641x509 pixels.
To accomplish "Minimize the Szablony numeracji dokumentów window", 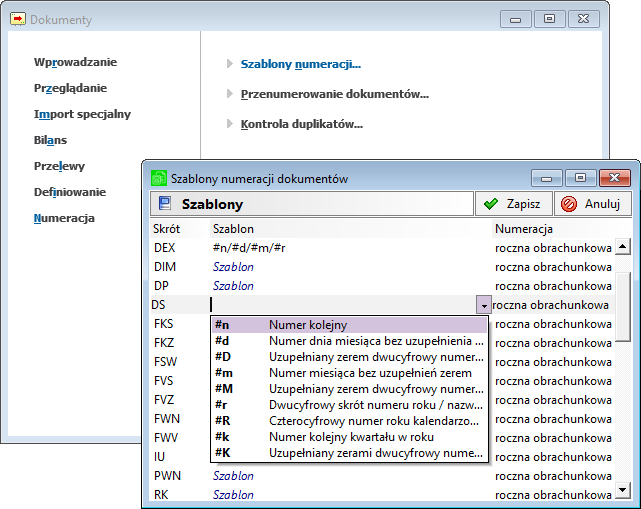I will point(547,178).
